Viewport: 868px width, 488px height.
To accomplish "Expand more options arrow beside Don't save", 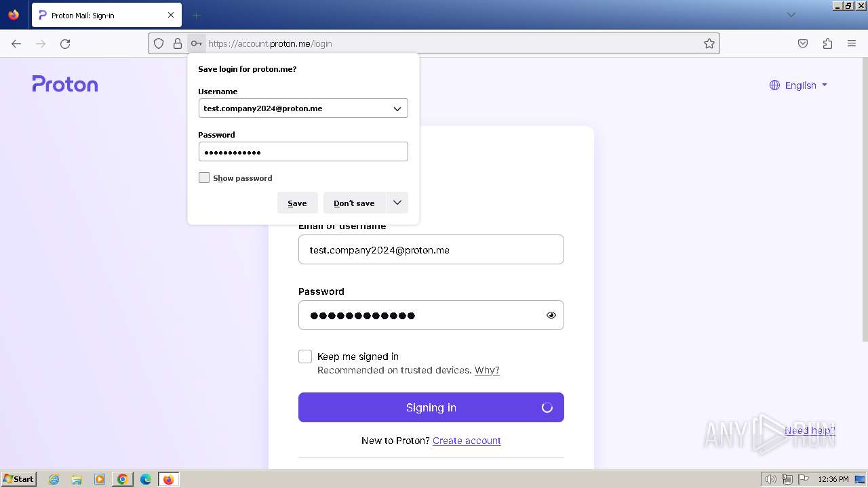I will [397, 203].
